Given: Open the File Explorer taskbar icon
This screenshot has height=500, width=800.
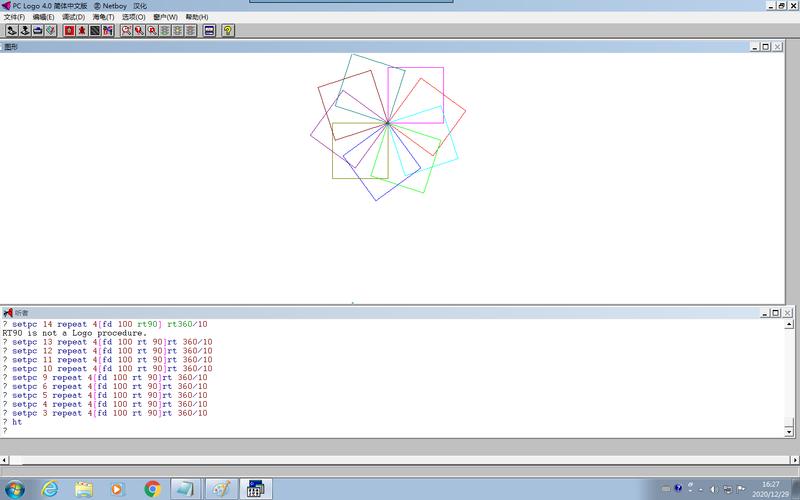Looking at the screenshot, I should (84, 489).
